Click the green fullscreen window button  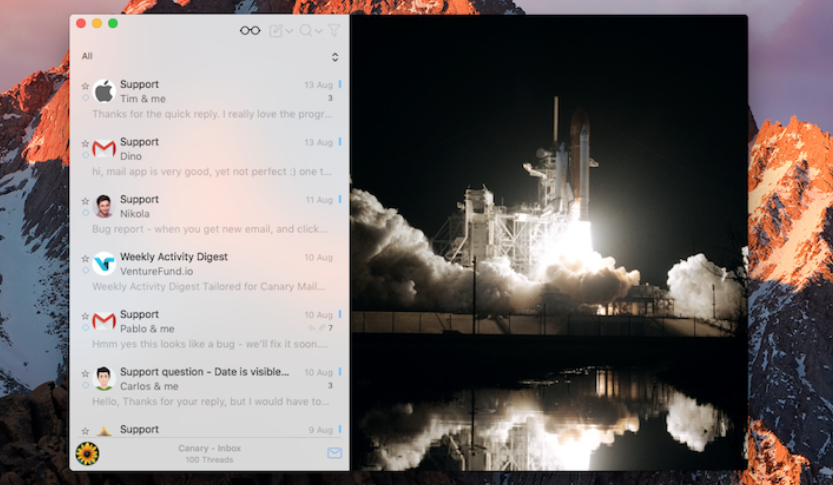[113, 23]
